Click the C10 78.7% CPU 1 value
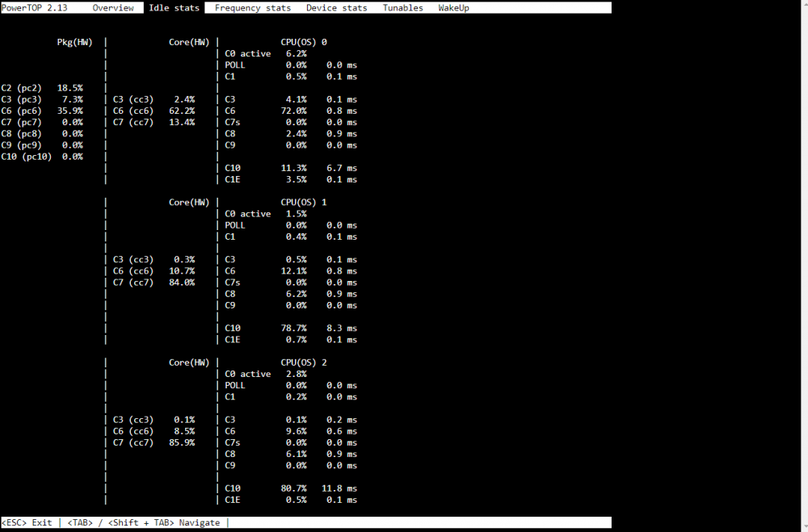808x532 pixels. (x=294, y=328)
